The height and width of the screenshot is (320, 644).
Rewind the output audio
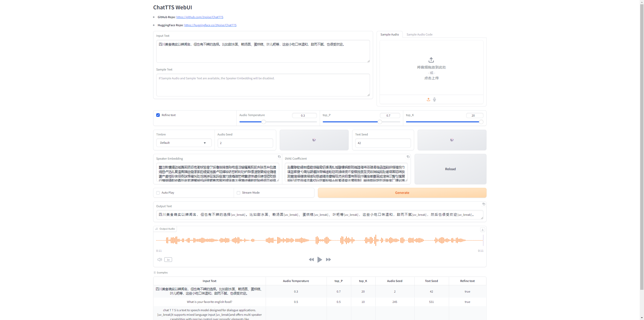(x=311, y=260)
